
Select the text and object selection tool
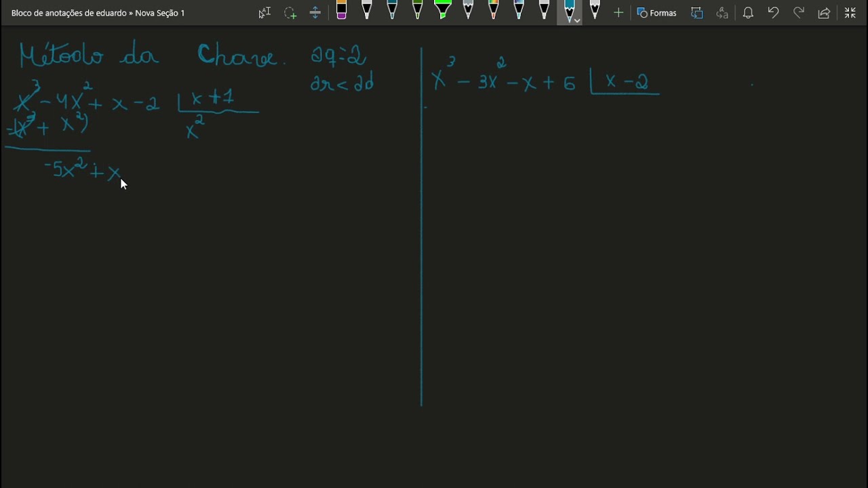pos(264,13)
